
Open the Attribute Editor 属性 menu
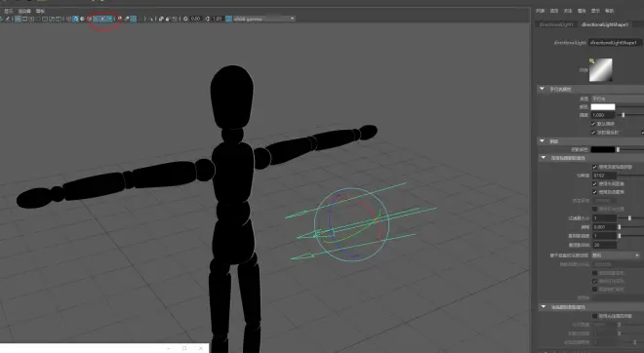[x=582, y=11]
